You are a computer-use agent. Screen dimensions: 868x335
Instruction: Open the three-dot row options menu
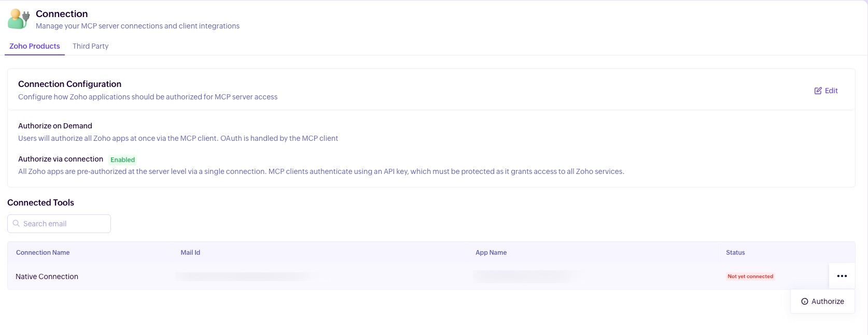842,276
